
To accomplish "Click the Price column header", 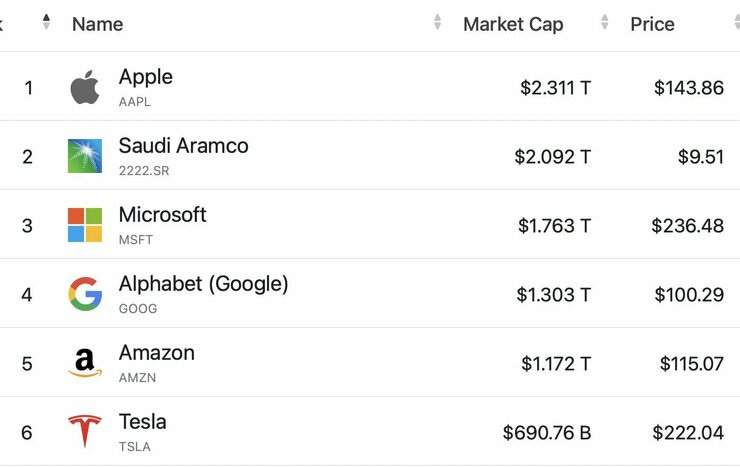I will [x=652, y=24].
